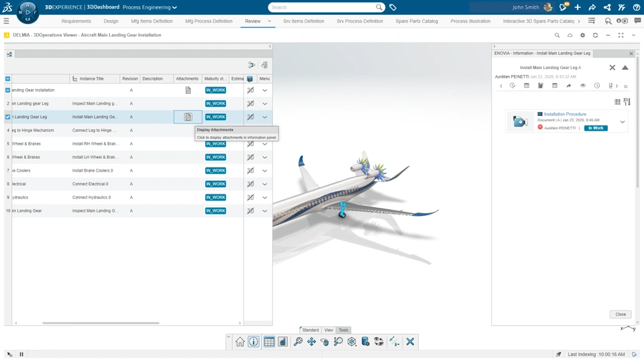Expand the bottom toolbar collapse chevron
The height and width of the screenshot is (362, 644).
click(228, 337)
